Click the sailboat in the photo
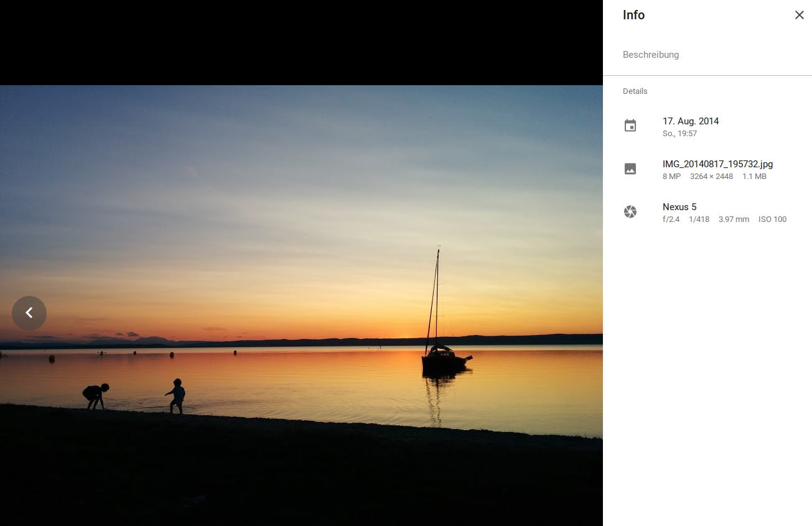 [x=443, y=356]
